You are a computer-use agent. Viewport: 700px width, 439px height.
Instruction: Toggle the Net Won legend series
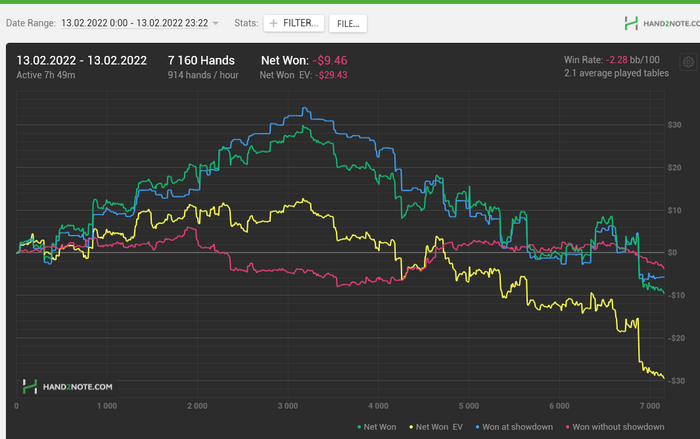[x=376, y=427]
